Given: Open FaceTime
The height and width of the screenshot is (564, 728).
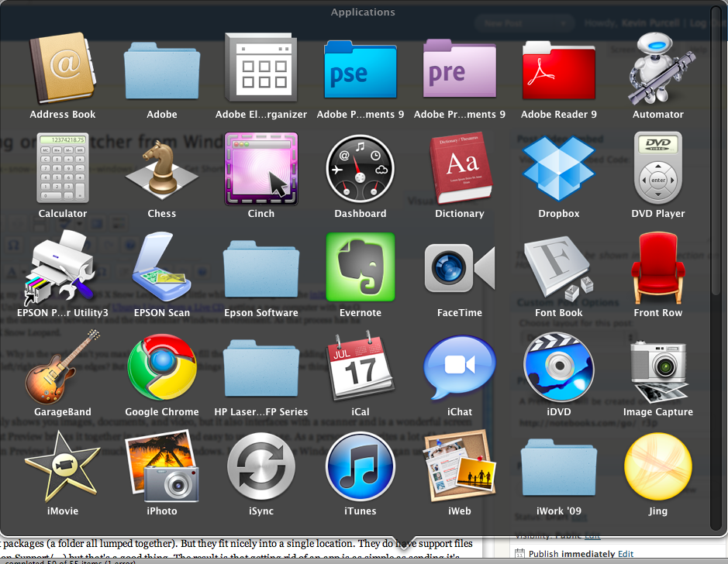Looking at the screenshot, I should (x=460, y=268).
